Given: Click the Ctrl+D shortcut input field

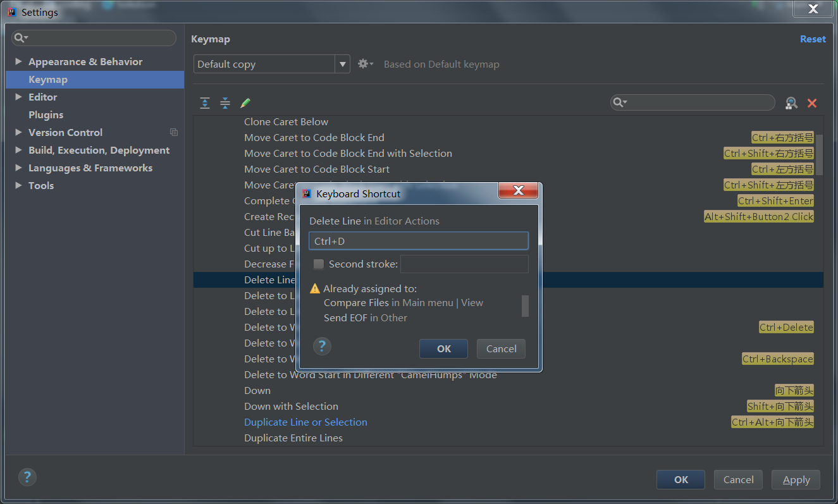Looking at the screenshot, I should [419, 241].
